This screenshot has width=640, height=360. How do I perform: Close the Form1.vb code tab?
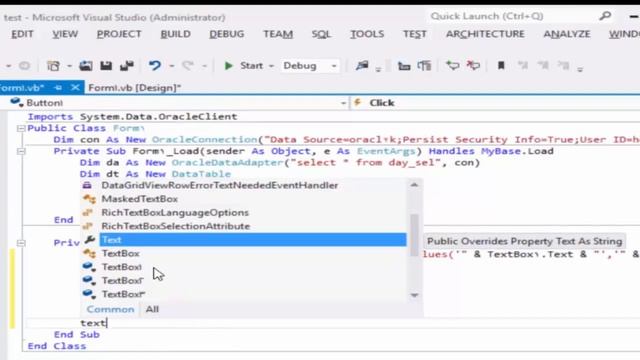click(75, 87)
